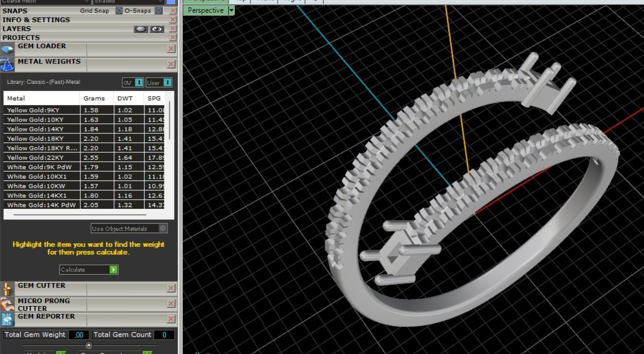644x354 pixels.
Task: Toggle the GV library switch
Action: coord(139,82)
